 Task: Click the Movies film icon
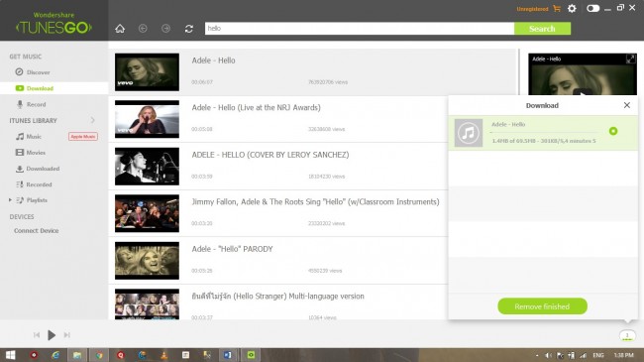20,152
